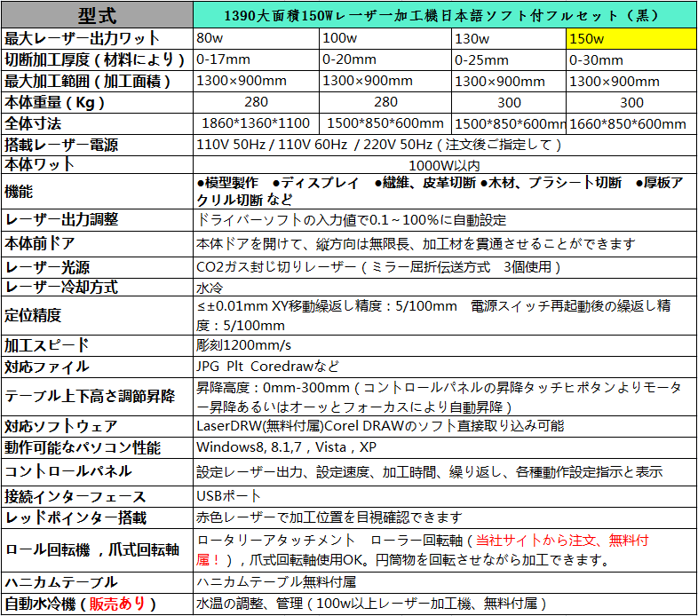The image size is (698, 616).
Task: Select the '1860*1360*1100' dimension cell
Action: 256,123
